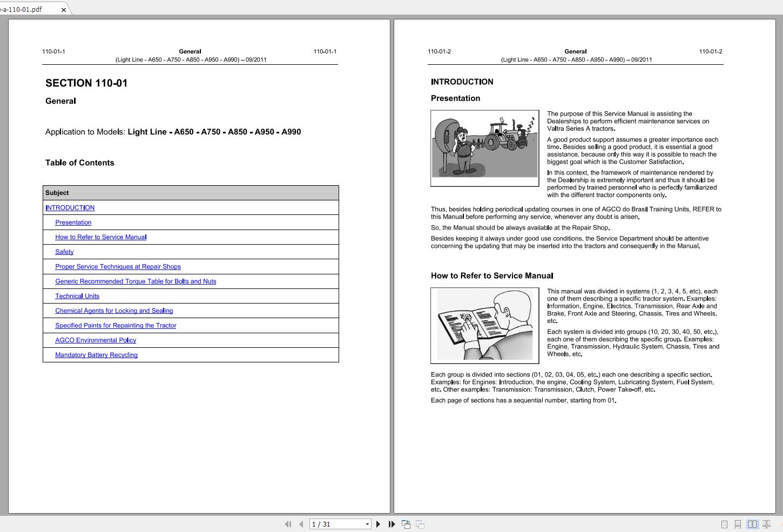Open the INTRODUCTION link

pyautogui.click(x=70, y=207)
